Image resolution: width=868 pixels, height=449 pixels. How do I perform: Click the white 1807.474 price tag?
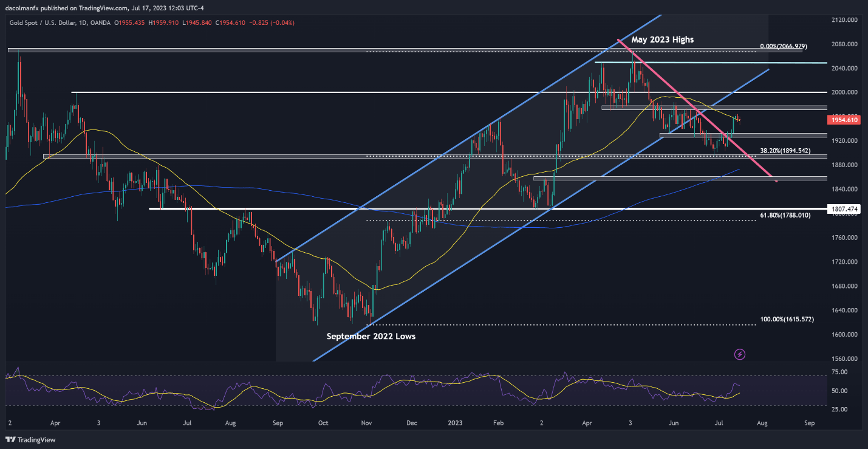coord(846,209)
